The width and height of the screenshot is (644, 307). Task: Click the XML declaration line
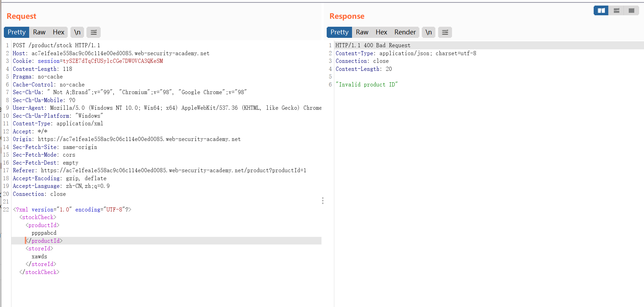point(72,210)
